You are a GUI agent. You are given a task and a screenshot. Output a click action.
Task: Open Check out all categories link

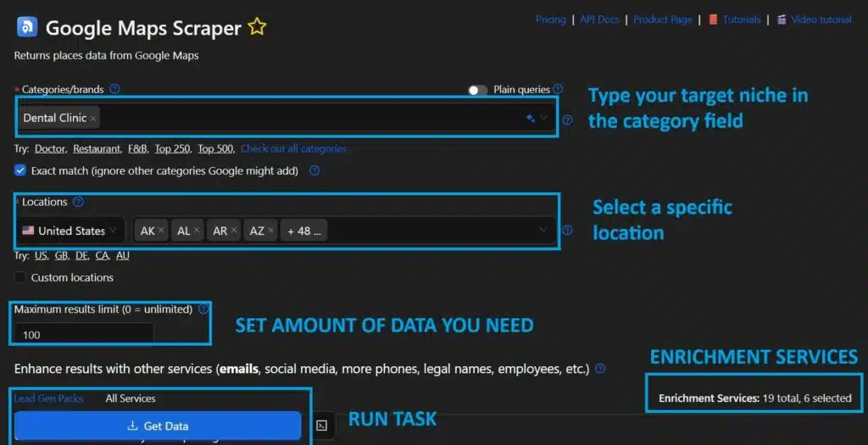click(x=293, y=149)
